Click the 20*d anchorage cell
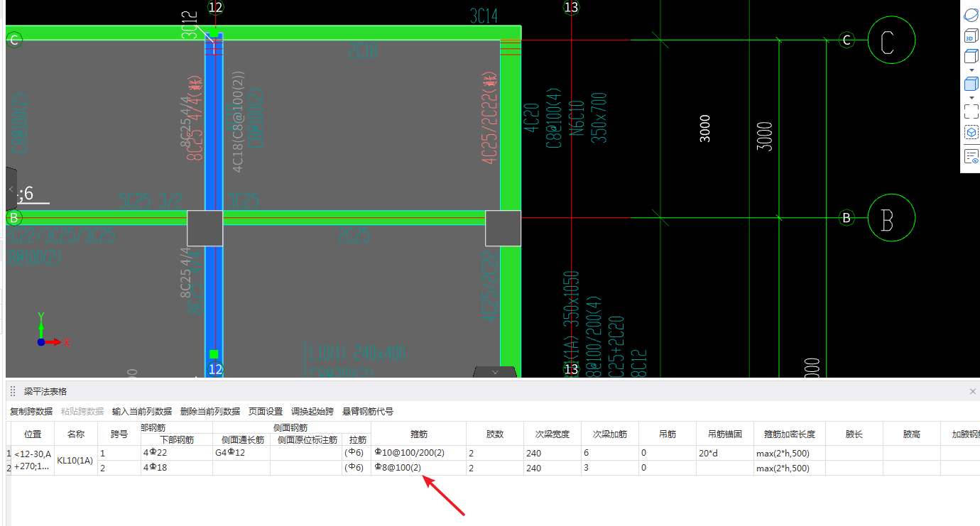The height and width of the screenshot is (526, 980). click(x=725, y=453)
